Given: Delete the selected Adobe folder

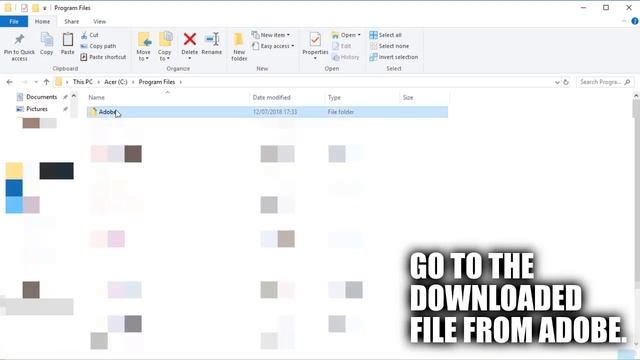Looking at the screenshot, I should pyautogui.click(x=190, y=46).
